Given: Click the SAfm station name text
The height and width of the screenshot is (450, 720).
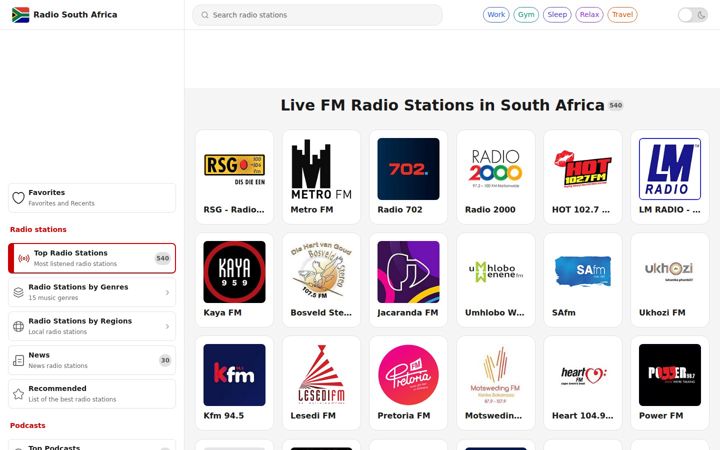Looking at the screenshot, I should click(563, 312).
